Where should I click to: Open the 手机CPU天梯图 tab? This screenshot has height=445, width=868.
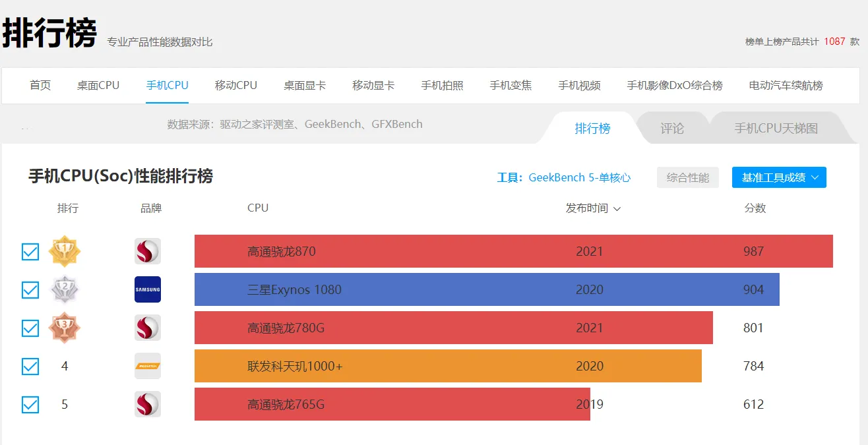pyautogui.click(x=776, y=128)
